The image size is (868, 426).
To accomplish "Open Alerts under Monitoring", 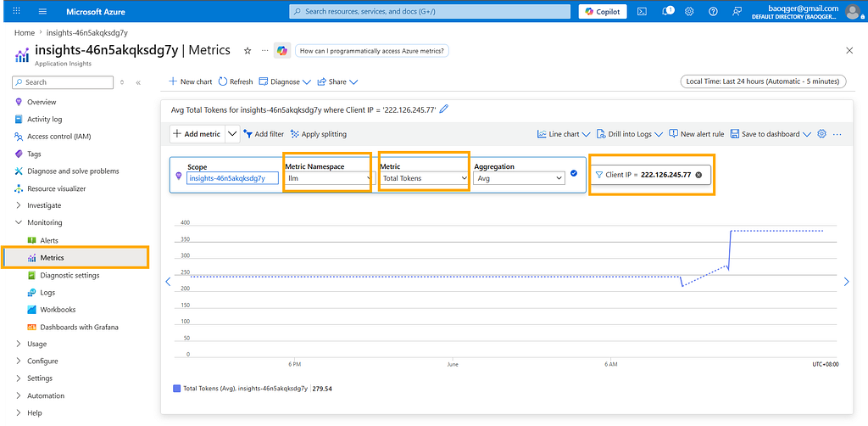I will pyautogui.click(x=48, y=240).
